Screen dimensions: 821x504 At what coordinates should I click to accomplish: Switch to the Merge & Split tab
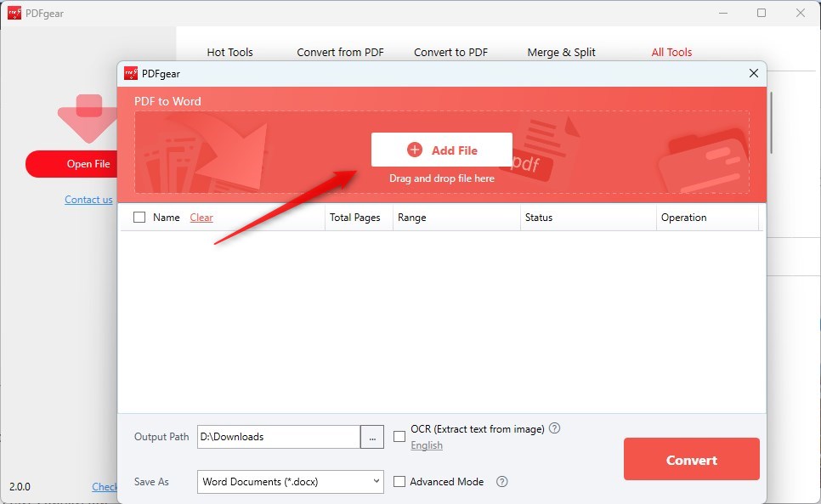pos(561,52)
